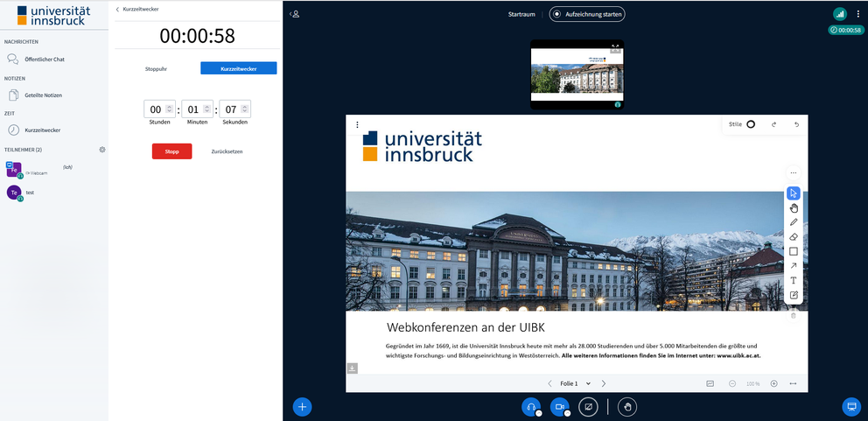Click the Universität Innsbruck sidebar logo
The height and width of the screenshot is (421, 868).
coord(52,16)
